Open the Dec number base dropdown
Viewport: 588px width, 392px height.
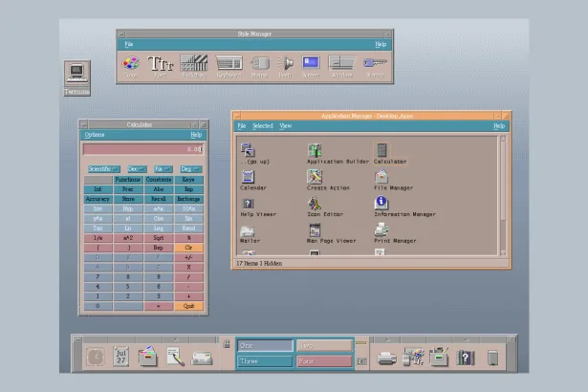pos(138,169)
